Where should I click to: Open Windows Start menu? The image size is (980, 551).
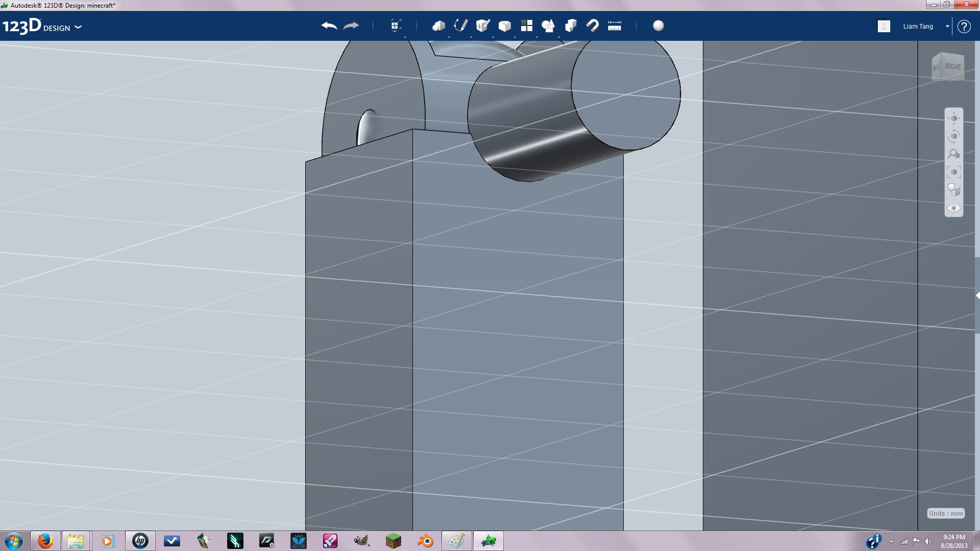tap(14, 541)
